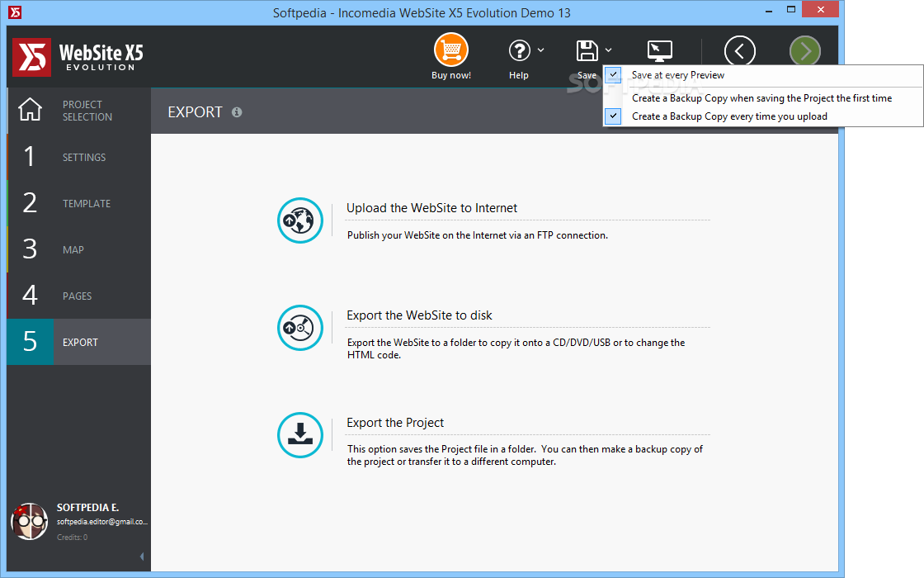Go forward with the green arrow circle
The width and height of the screenshot is (924, 578).
pos(805,51)
